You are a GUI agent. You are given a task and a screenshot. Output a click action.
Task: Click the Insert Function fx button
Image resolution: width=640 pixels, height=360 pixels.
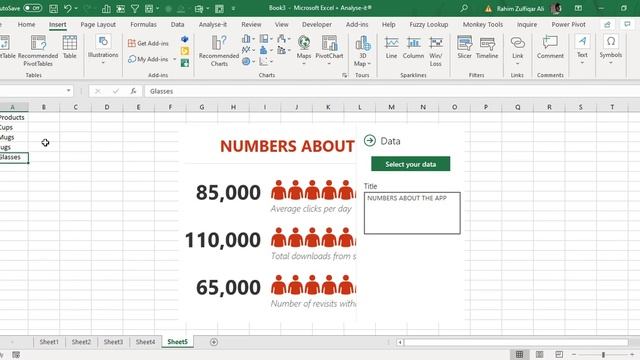133,91
